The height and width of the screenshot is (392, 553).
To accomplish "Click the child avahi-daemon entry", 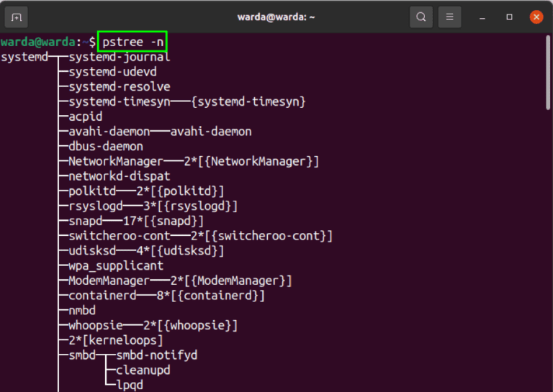I will click(211, 132).
